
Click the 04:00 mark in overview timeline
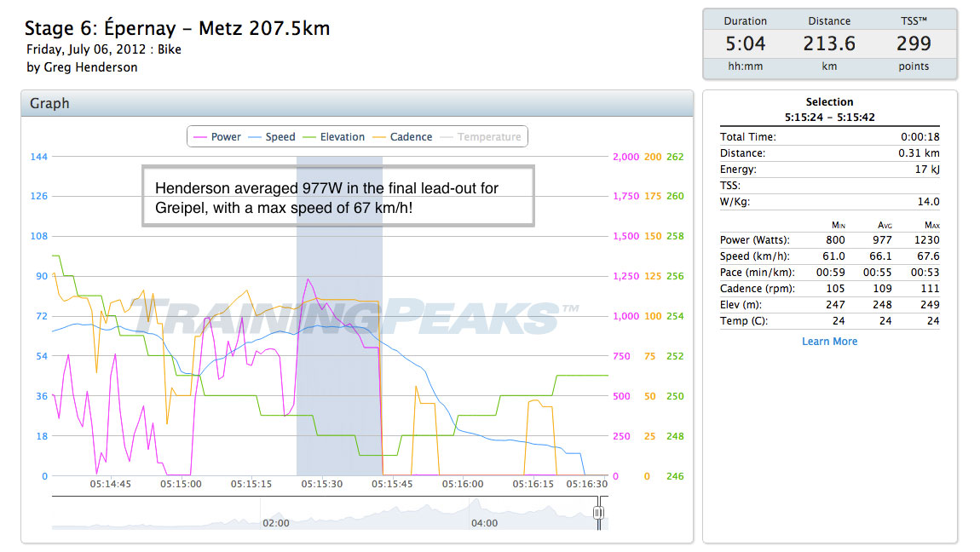pyautogui.click(x=484, y=522)
